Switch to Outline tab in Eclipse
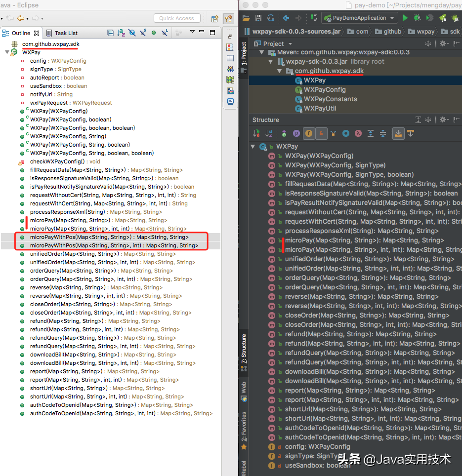 point(21,33)
